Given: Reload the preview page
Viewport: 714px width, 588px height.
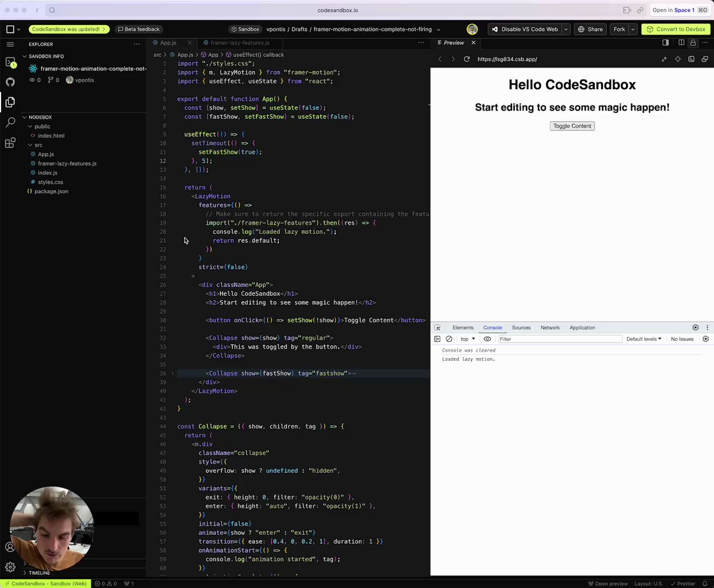Looking at the screenshot, I should 466,59.
